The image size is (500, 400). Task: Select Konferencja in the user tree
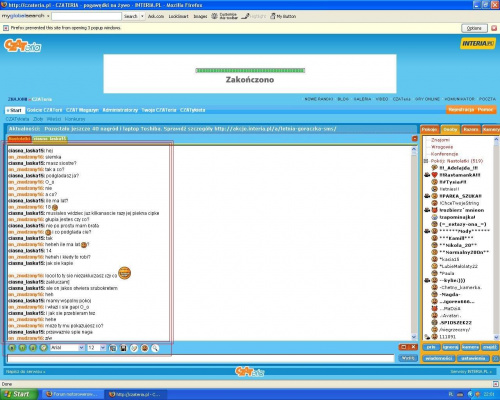pyautogui.click(x=444, y=154)
